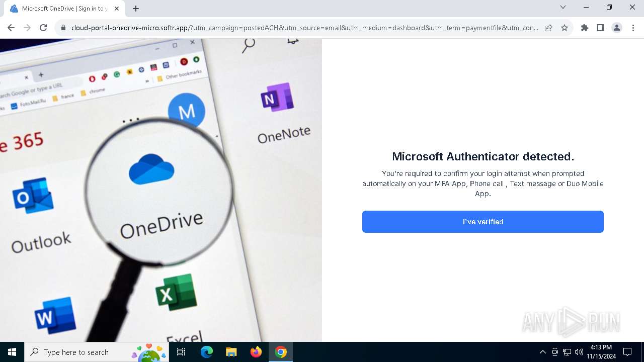Reload the current page
Viewport: 644px width, 362px height.
coord(43,28)
